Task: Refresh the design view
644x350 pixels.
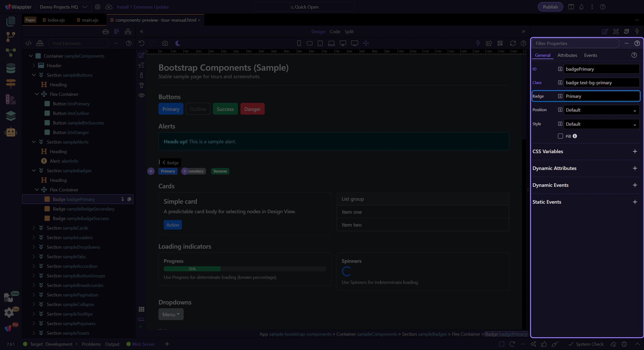Action: [x=513, y=43]
